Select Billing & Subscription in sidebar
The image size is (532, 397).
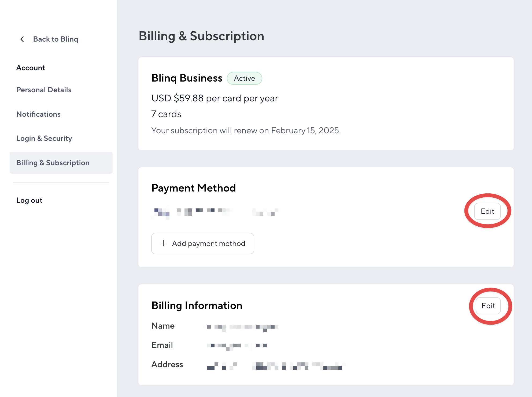[61, 163]
